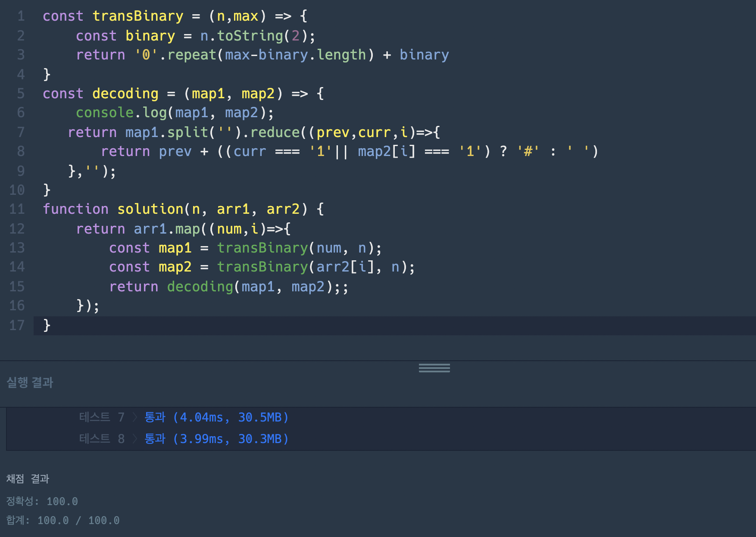Select line number 1 in the gutter
Image resolution: width=756 pixels, height=537 pixels.
[21, 16]
